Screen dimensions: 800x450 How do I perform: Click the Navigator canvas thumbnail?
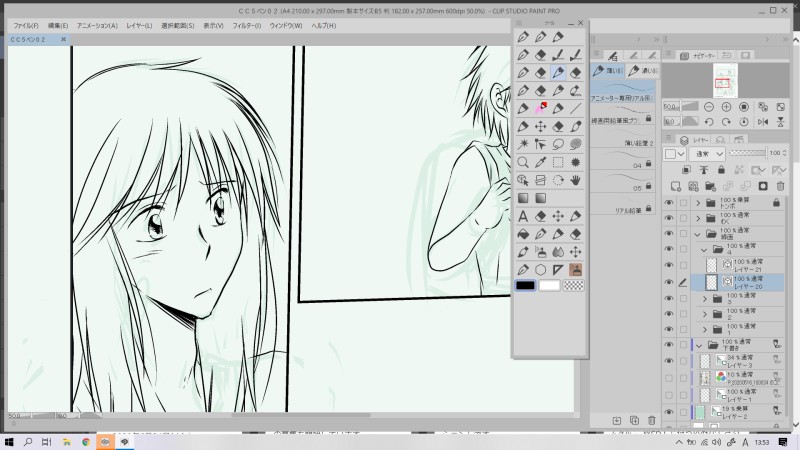(x=725, y=81)
